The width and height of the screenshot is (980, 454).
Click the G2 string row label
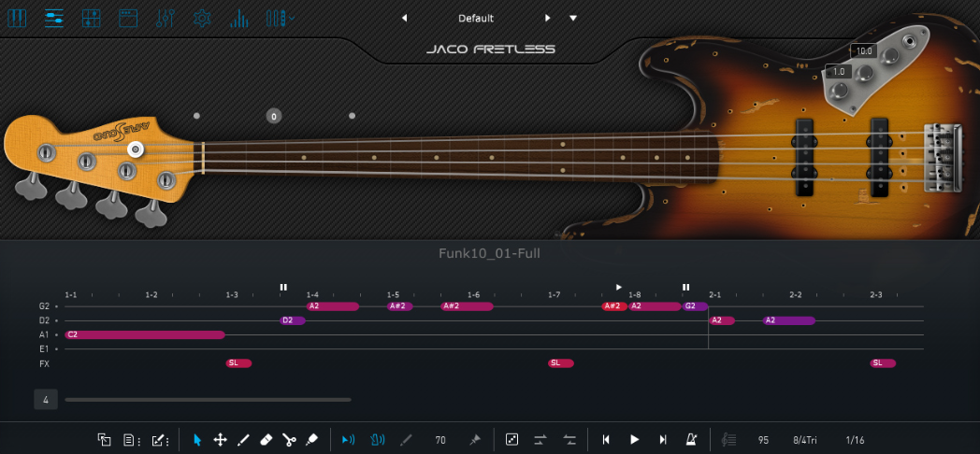click(44, 306)
